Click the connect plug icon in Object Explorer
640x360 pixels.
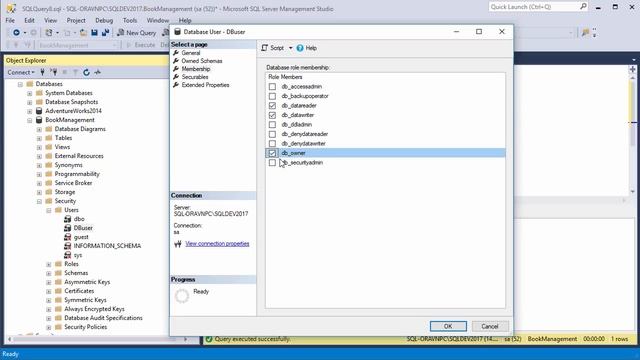42,72
